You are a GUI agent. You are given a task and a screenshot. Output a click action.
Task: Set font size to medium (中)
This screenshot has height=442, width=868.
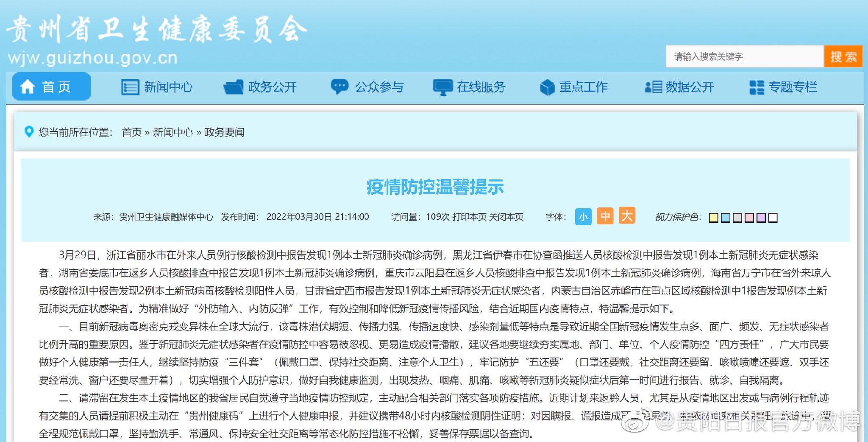pos(605,216)
